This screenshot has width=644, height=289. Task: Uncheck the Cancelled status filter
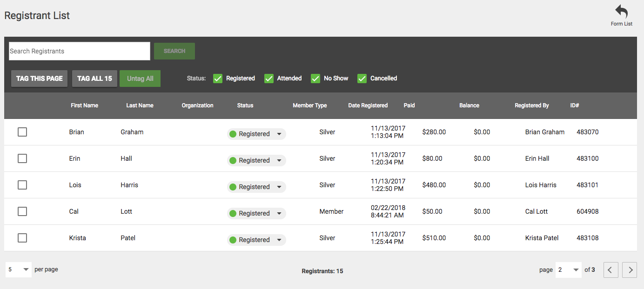coord(362,79)
